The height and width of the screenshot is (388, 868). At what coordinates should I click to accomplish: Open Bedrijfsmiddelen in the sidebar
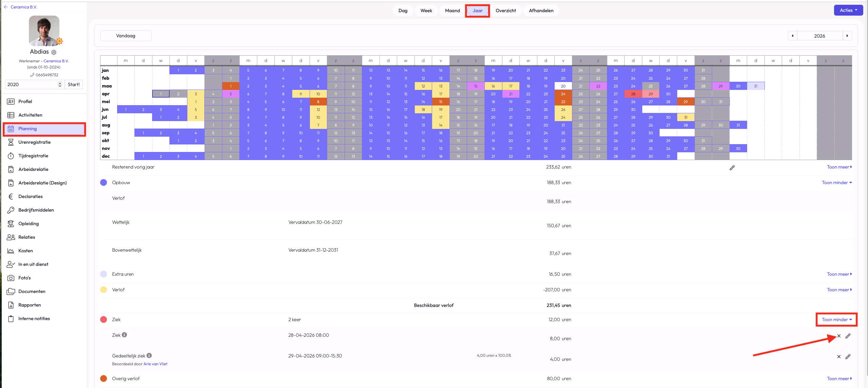(36, 210)
